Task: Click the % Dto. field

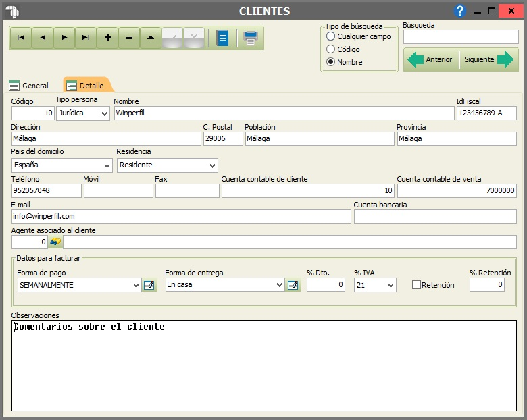Action: 326,285
